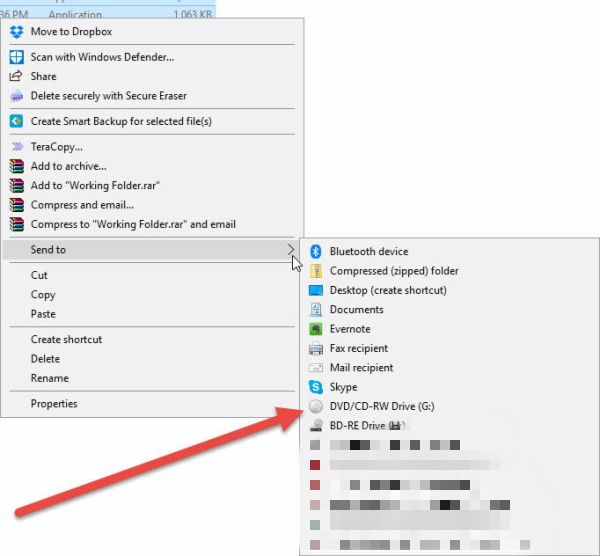Select Paste from context menu
The width and height of the screenshot is (600, 556).
click(x=152, y=314)
